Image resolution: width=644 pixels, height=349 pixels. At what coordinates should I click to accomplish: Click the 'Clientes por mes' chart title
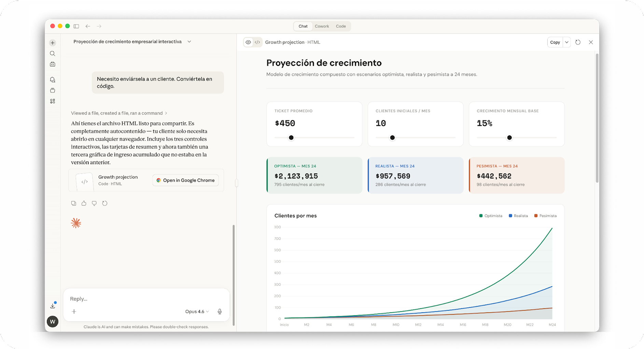295,216
